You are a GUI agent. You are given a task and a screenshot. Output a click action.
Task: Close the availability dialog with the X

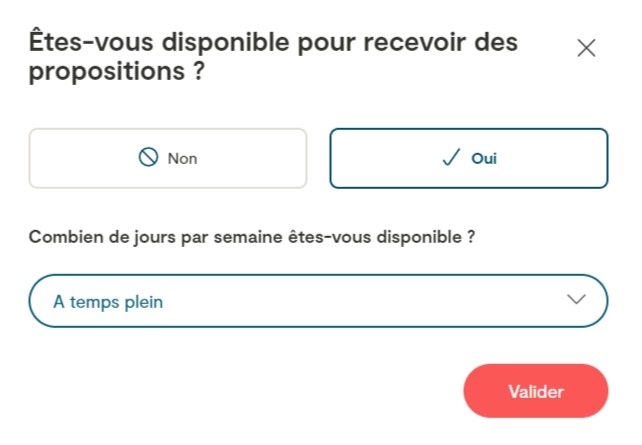(x=586, y=48)
